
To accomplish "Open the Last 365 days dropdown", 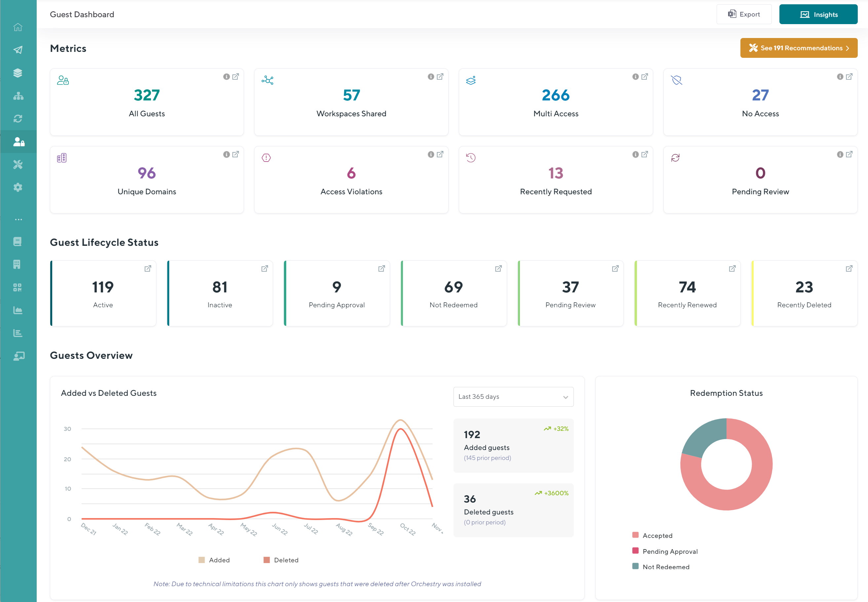I will (513, 397).
